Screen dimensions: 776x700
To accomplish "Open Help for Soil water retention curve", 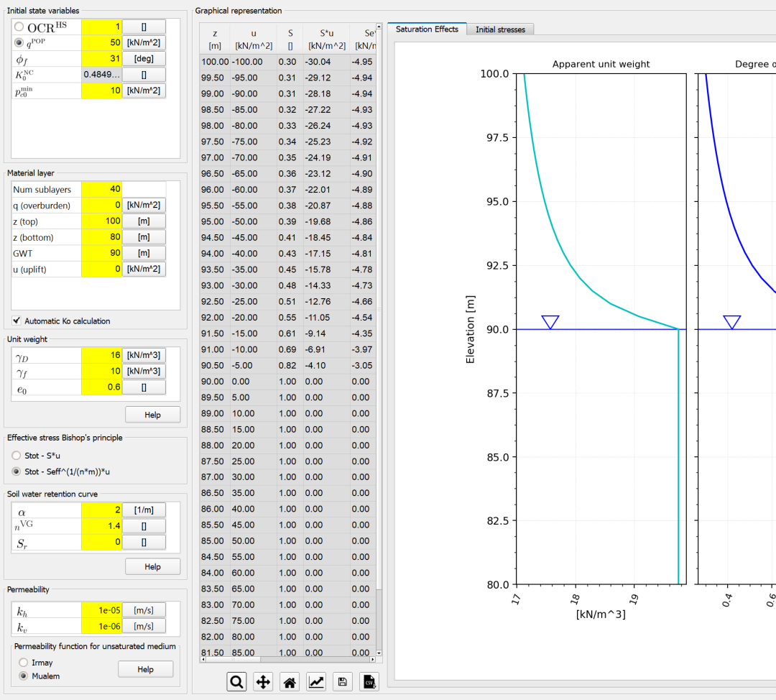I will (x=152, y=567).
